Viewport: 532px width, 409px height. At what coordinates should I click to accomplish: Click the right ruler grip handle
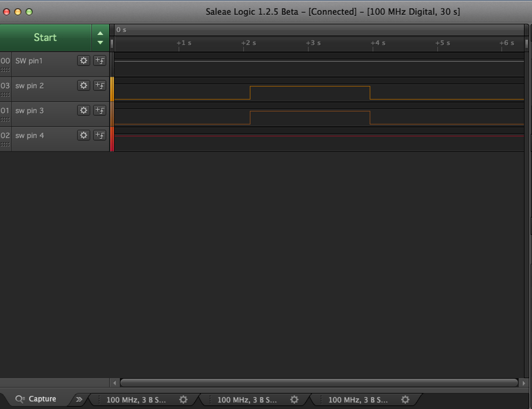point(527,44)
